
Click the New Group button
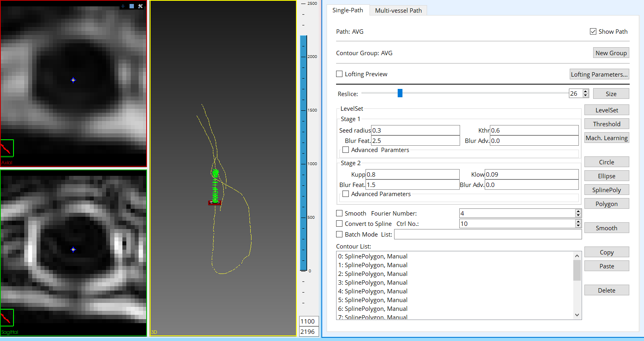(x=611, y=53)
